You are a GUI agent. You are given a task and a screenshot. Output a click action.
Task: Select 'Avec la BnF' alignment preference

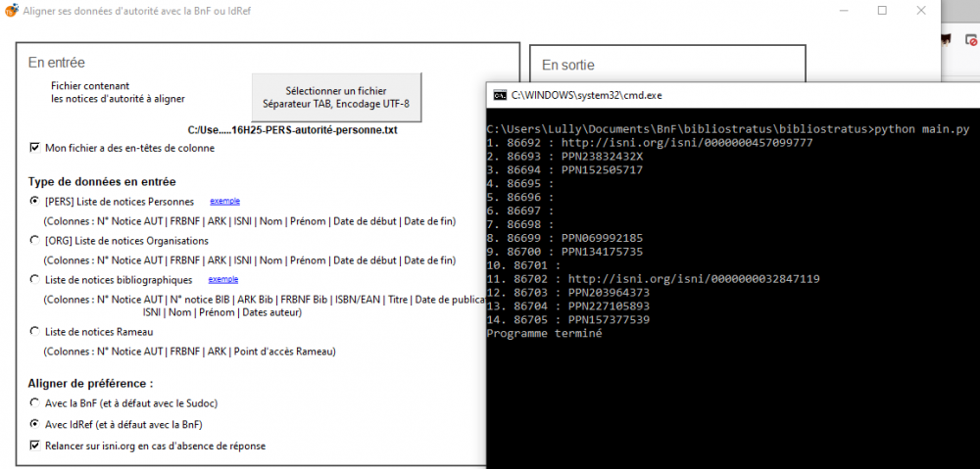(x=35, y=402)
